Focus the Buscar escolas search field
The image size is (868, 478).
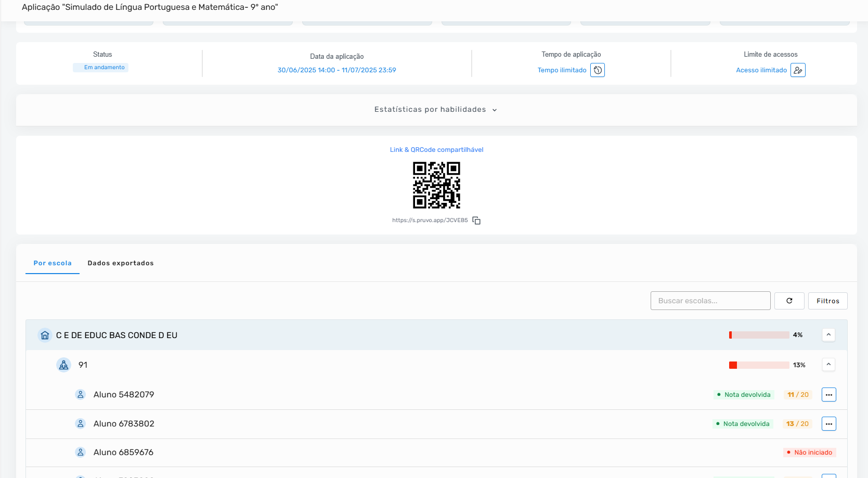coord(710,301)
